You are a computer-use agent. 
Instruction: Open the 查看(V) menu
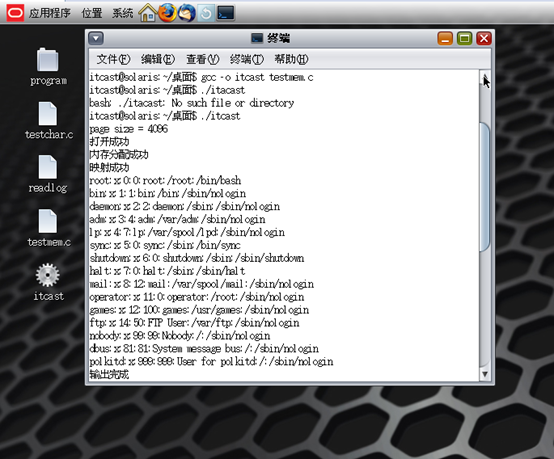pyautogui.click(x=202, y=59)
